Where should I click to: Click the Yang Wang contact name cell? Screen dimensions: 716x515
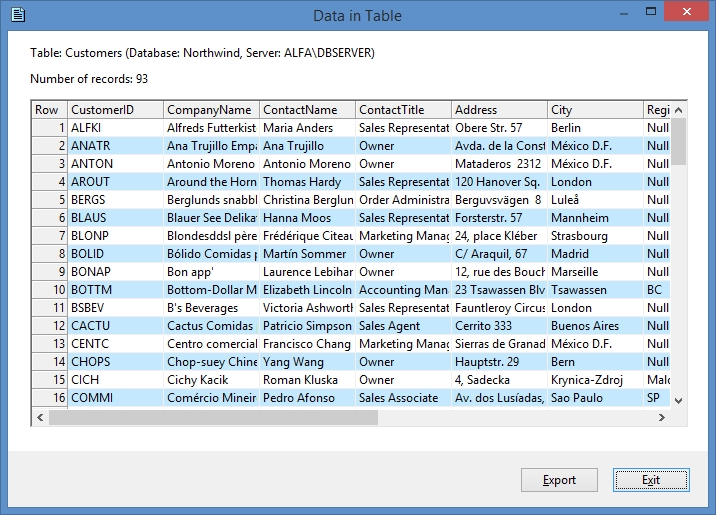(307, 362)
